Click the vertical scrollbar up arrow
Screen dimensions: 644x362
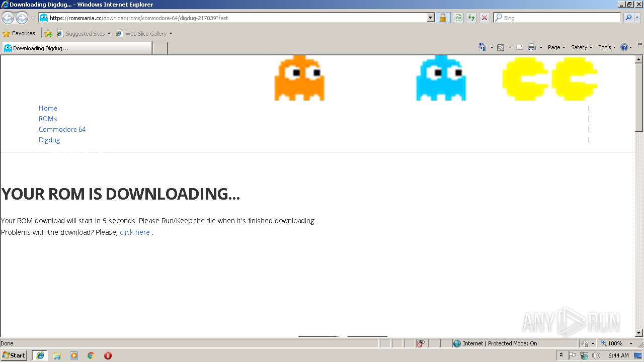(x=639, y=59)
